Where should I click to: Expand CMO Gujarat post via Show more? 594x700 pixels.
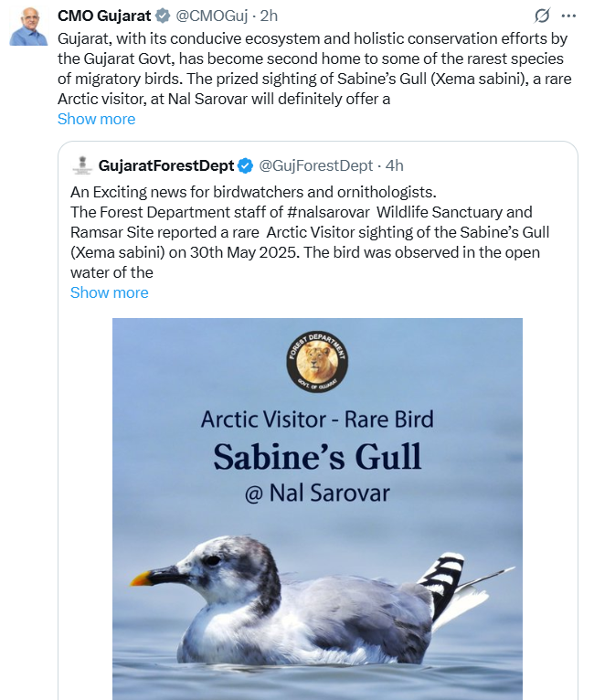click(x=96, y=119)
